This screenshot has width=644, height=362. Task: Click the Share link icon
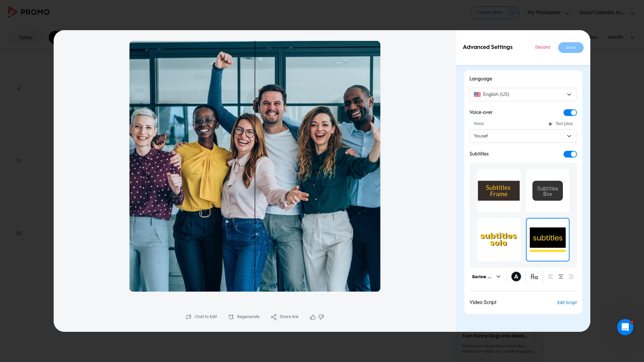274,317
